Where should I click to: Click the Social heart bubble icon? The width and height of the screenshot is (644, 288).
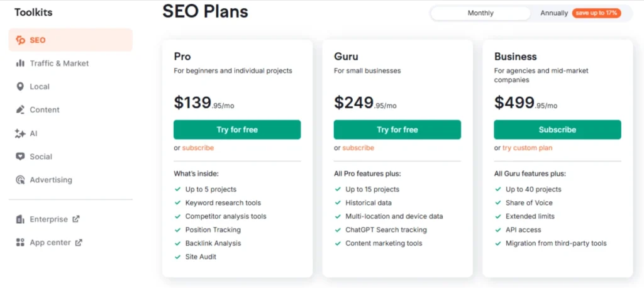pyautogui.click(x=20, y=157)
